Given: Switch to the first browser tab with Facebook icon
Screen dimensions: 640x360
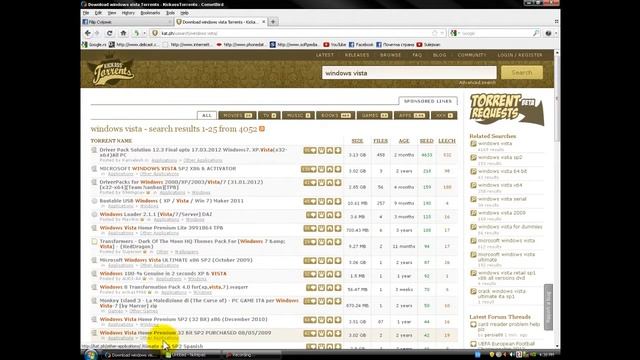Looking at the screenshot, I should pos(127,22).
